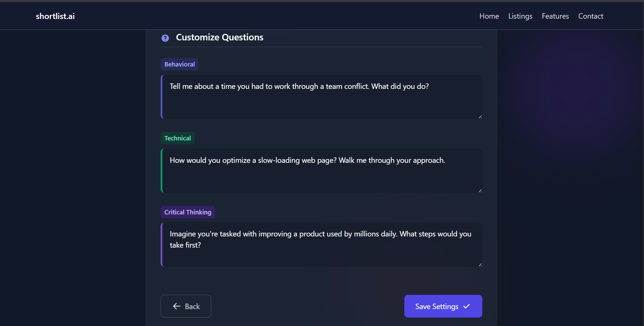
Task: Focus the team conflict question text box
Action: 321,97
